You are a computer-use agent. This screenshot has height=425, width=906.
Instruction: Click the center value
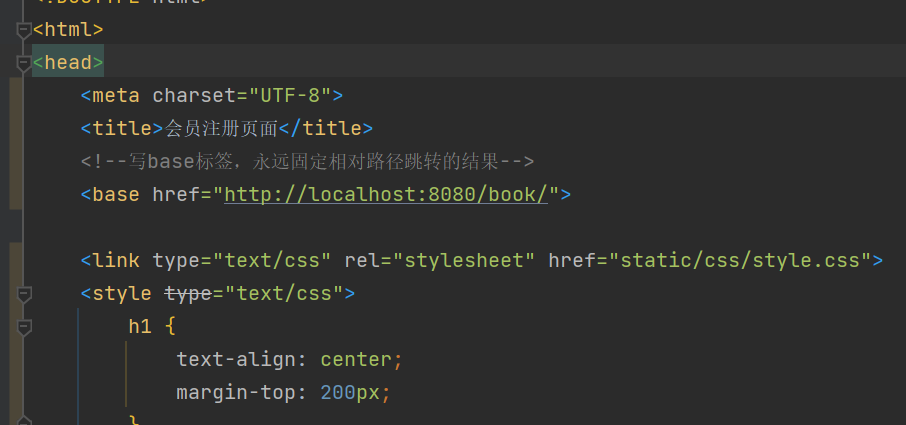click(356, 360)
